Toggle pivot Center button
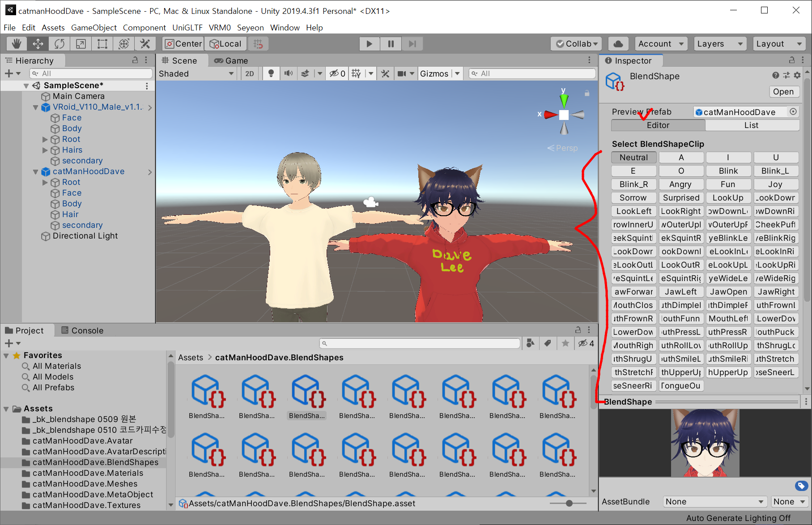812x525 pixels. pyautogui.click(x=183, y=44)
